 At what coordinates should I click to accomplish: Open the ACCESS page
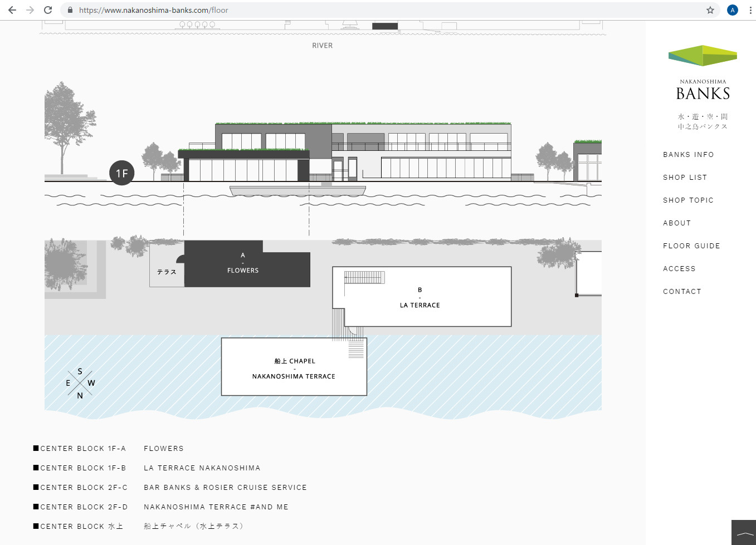tap(679, 269)
